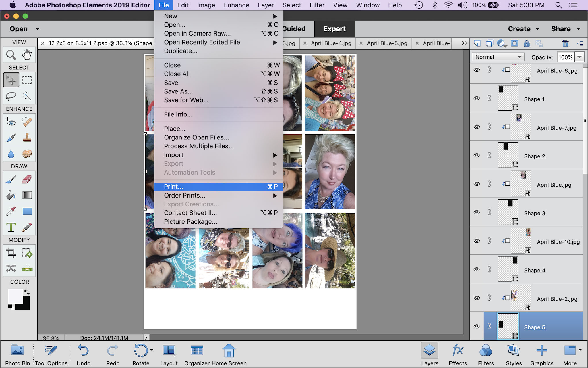Lock all pixels on the selected layer

tap(527, 43)
